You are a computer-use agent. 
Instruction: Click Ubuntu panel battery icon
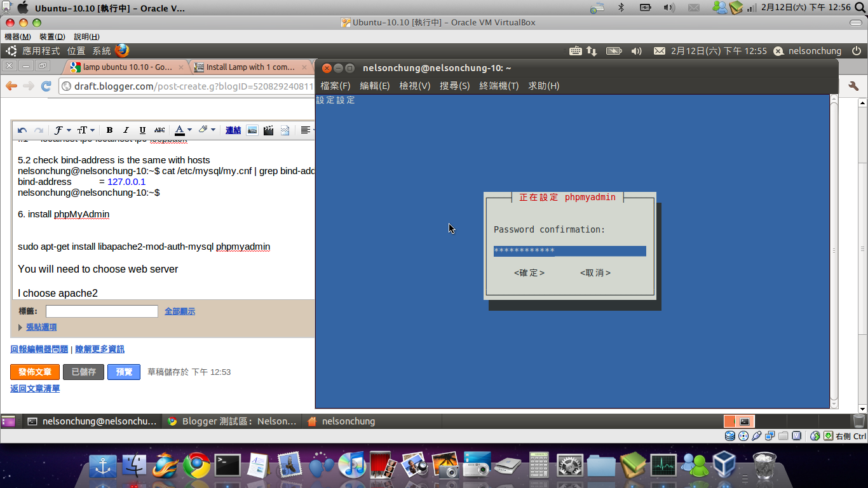(x=614, y=51)
